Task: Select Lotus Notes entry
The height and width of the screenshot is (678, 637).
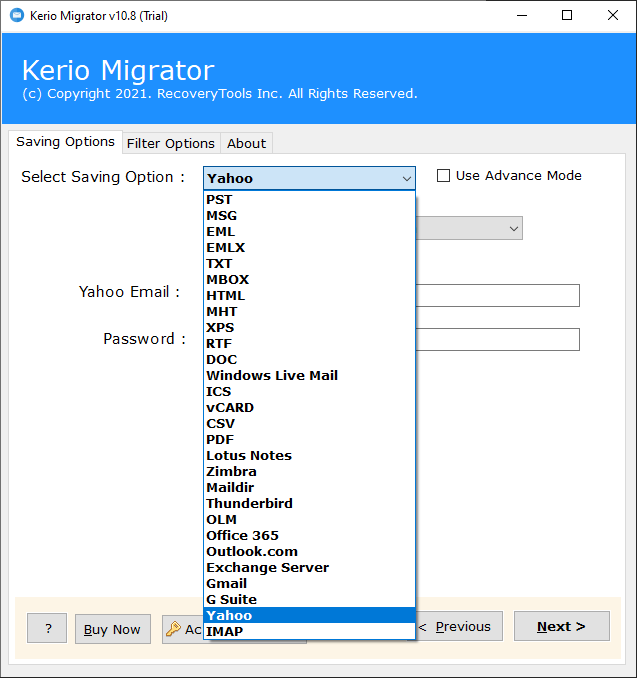Action: [309, 456]
